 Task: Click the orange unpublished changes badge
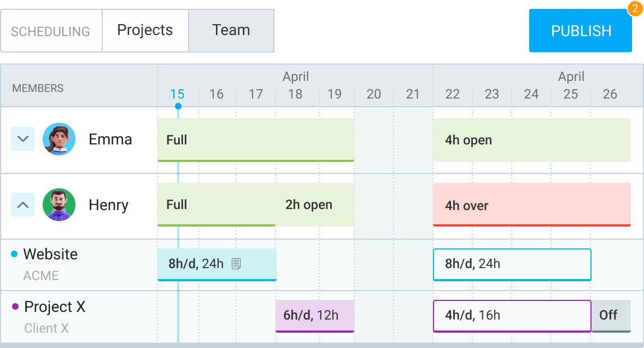(x=635, y=9)
